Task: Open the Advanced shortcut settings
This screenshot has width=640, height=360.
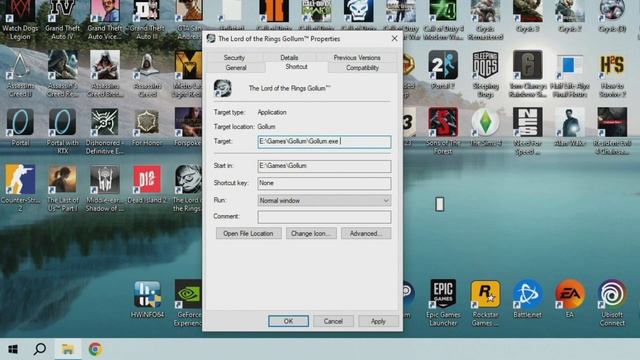Action: click(366, 233)
